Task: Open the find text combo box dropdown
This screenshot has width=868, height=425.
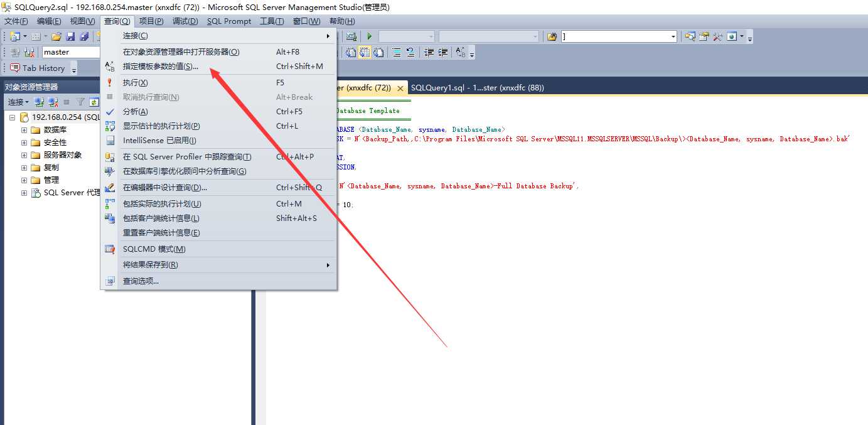Action: coord(673,36)
